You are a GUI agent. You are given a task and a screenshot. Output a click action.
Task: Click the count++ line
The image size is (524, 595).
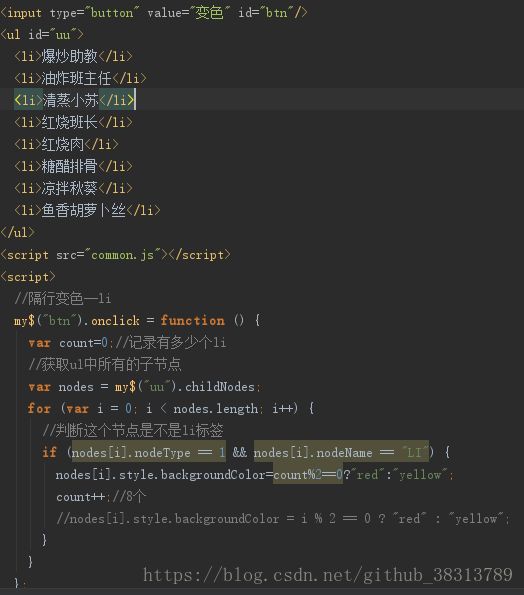click(x=101, y=496)
